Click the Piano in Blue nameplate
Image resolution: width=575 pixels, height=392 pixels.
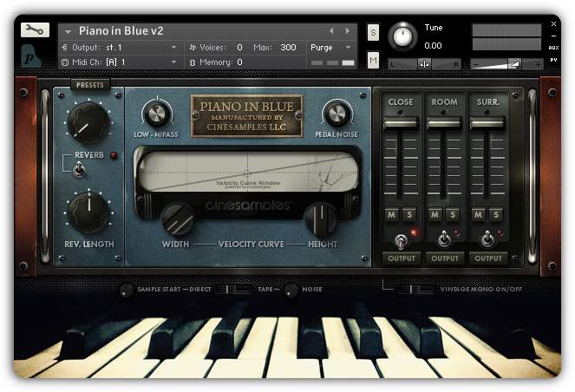coord(247,116)
